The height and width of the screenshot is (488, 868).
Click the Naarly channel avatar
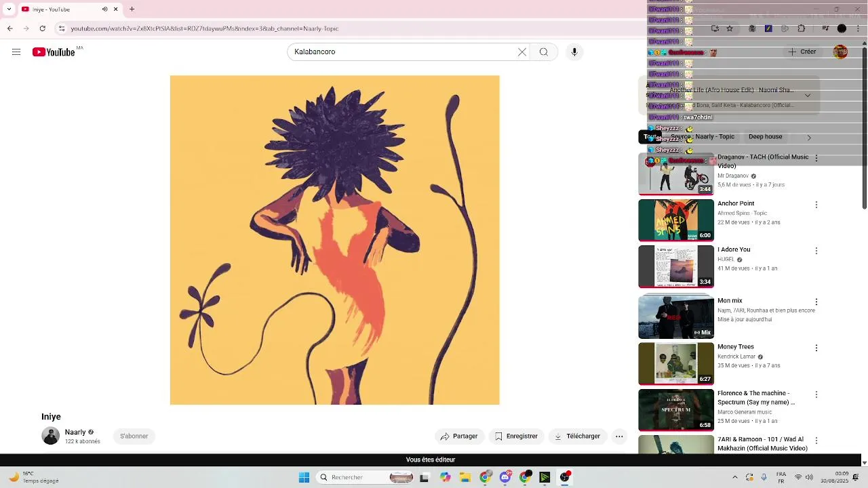[51, 436]
